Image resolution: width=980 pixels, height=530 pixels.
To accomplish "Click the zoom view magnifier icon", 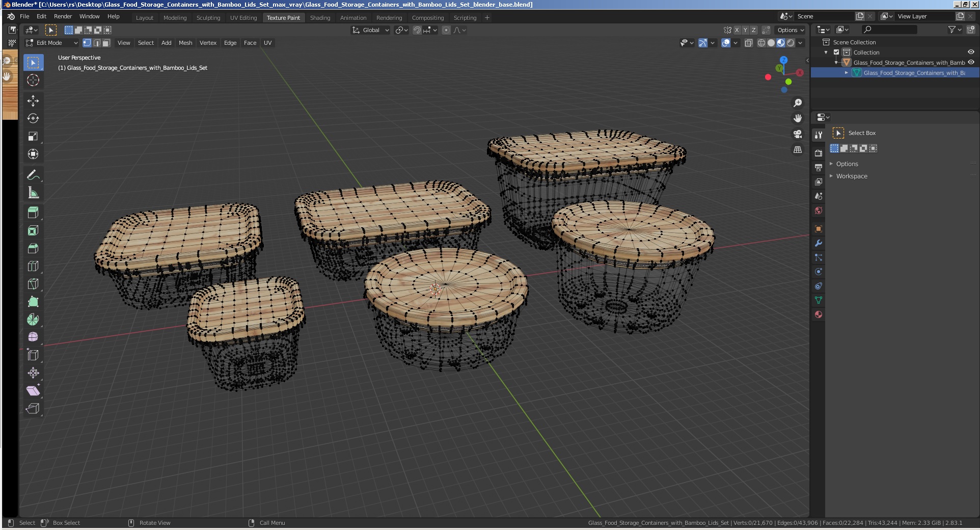I will tap(798, 103).
